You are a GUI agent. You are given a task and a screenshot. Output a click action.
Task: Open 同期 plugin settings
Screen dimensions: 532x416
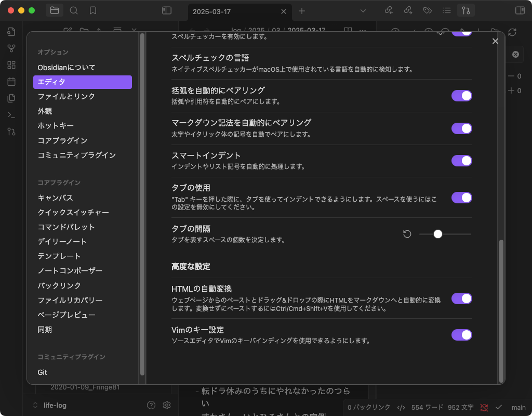click(83, 329)
